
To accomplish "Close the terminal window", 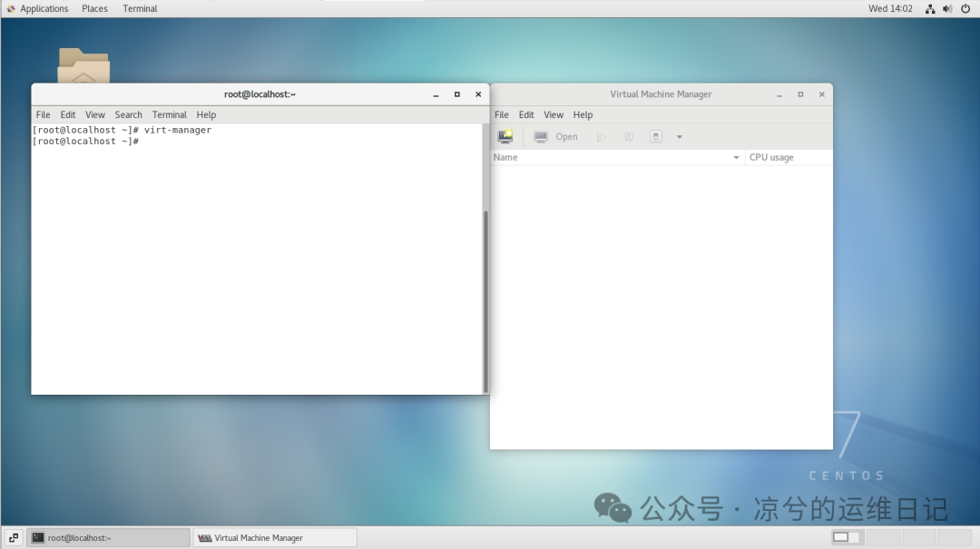I will tap(478, 94).
